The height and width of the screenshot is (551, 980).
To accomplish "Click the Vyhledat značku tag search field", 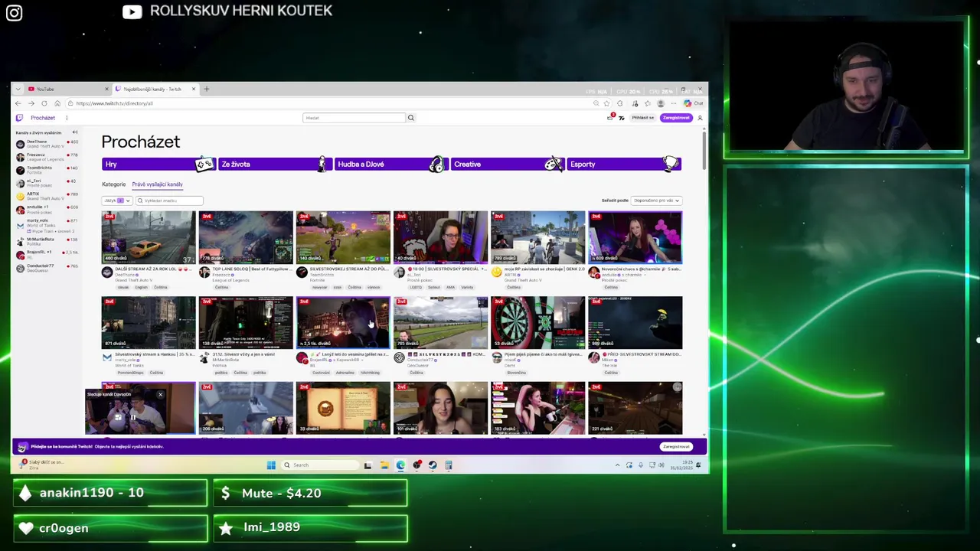I will click(169, 201).
